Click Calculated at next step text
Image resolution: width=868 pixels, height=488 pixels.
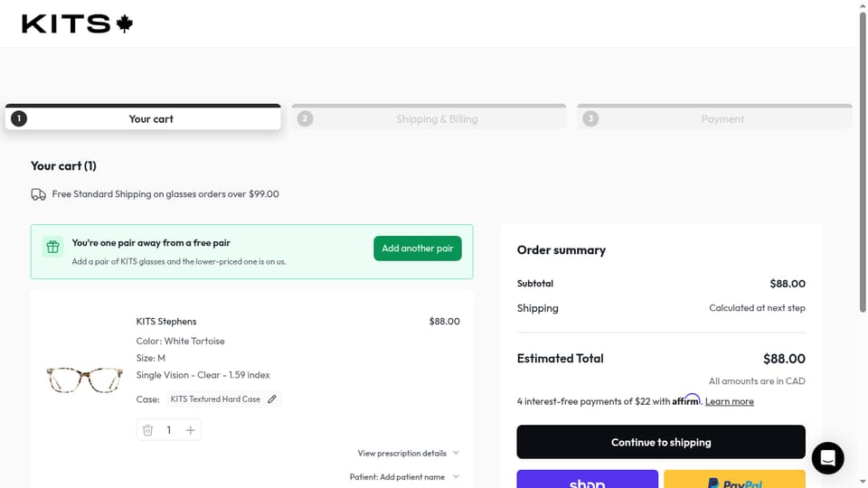(758, 307)
